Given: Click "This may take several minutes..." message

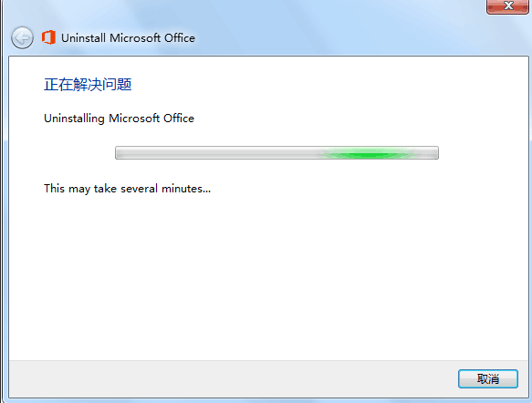Looking at the screenshot, I should [127, 189].
